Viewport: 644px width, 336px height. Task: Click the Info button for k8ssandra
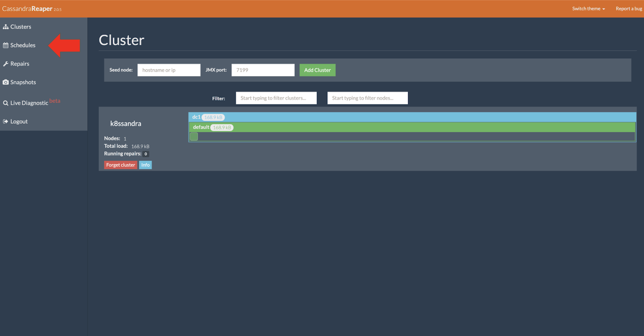point(145,165)
